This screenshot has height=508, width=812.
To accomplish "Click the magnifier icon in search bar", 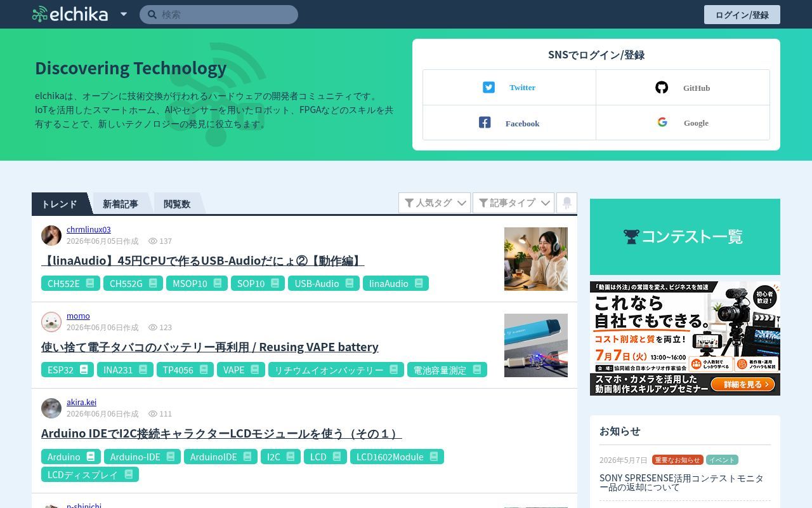I will pos(152,15).
